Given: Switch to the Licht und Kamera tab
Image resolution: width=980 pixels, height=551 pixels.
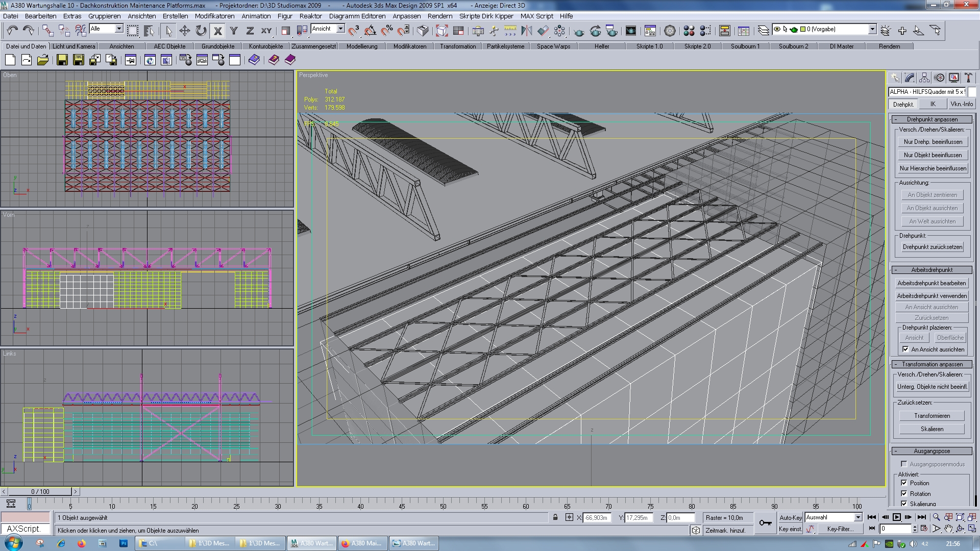Looking at the screenshot, I should [x=74, y=46].
